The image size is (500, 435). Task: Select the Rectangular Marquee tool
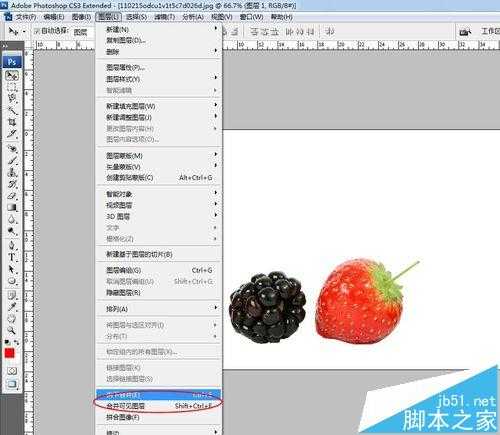point(12,87)
